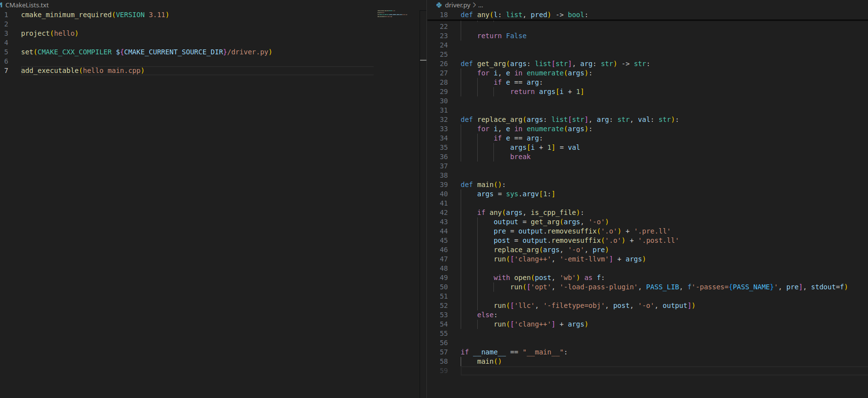
Task: Click 'CMAKE_CXX_COMPILER' variable name
Action: coord(74,52)
